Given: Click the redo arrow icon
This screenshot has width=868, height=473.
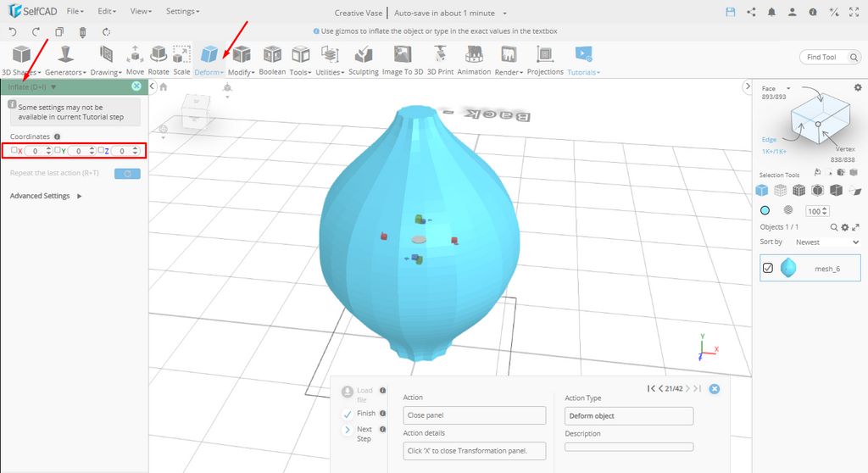Looking at the screenshot, I should [36, 31].
